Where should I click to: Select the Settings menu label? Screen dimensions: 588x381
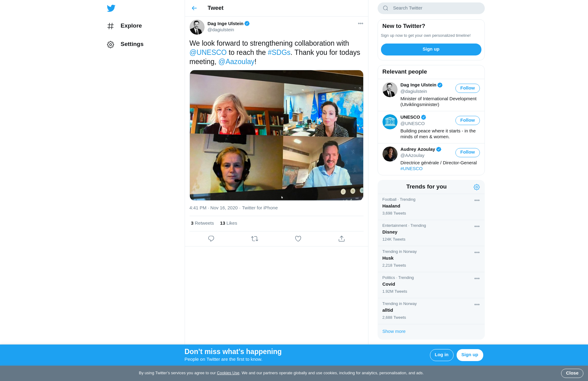(x=132, y=44)
